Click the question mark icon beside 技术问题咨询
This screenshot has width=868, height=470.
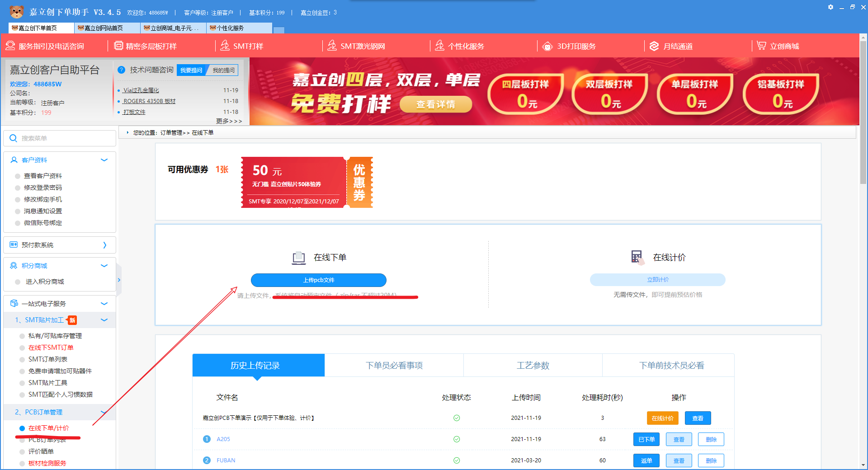coord(121,70)
